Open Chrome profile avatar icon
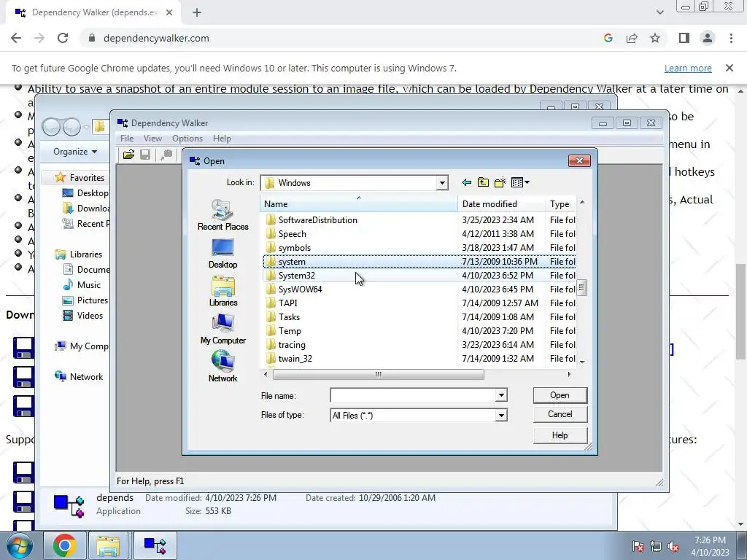Screen dimensions: 747x560 (x=708, y=38)
